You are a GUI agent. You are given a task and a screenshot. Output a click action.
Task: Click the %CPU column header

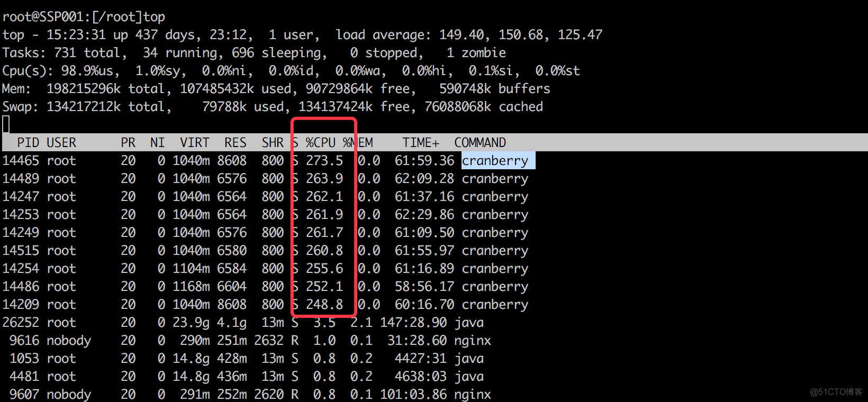point(321,143)
